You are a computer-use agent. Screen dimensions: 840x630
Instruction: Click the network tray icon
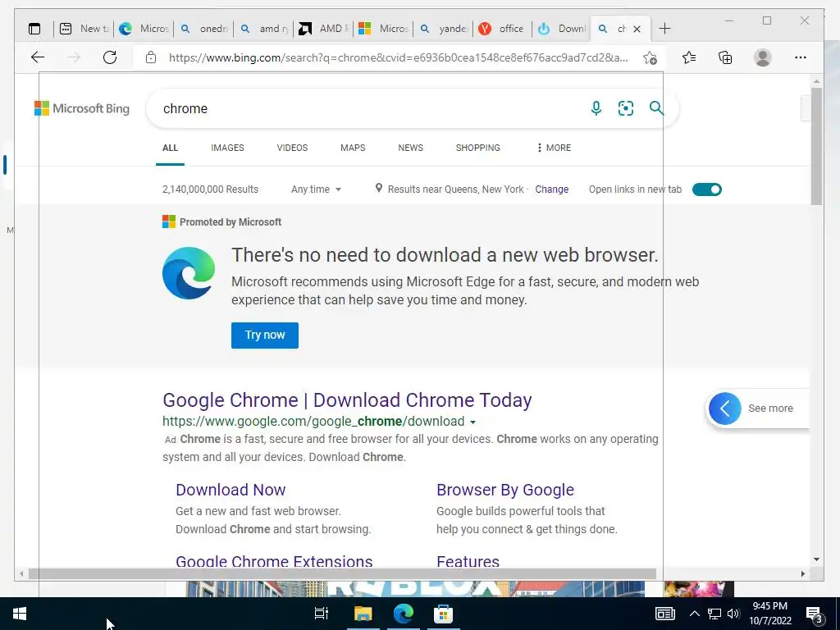714,614
